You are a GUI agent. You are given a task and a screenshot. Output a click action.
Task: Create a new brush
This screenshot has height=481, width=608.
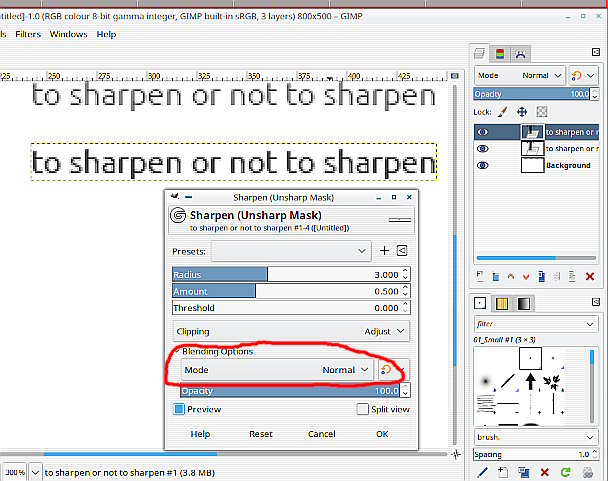tap(503, 472)
